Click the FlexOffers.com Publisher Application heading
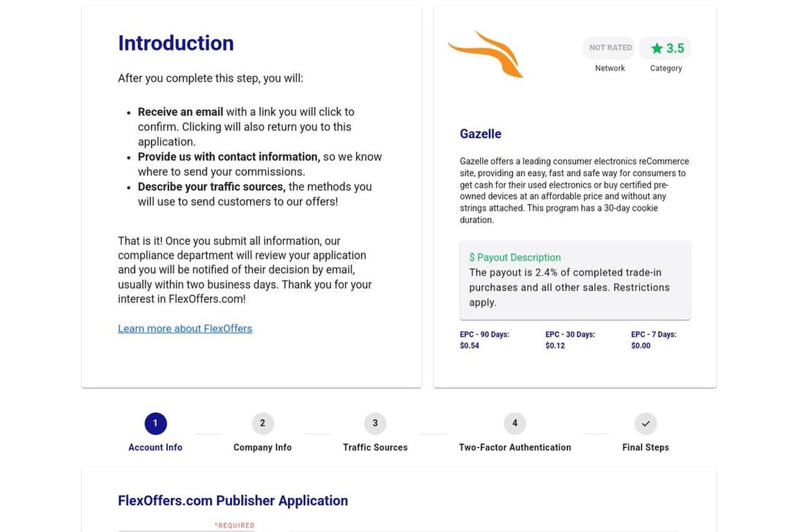This screenshot has height=532, width=798. pyautogui.click(x=233, y=501)
